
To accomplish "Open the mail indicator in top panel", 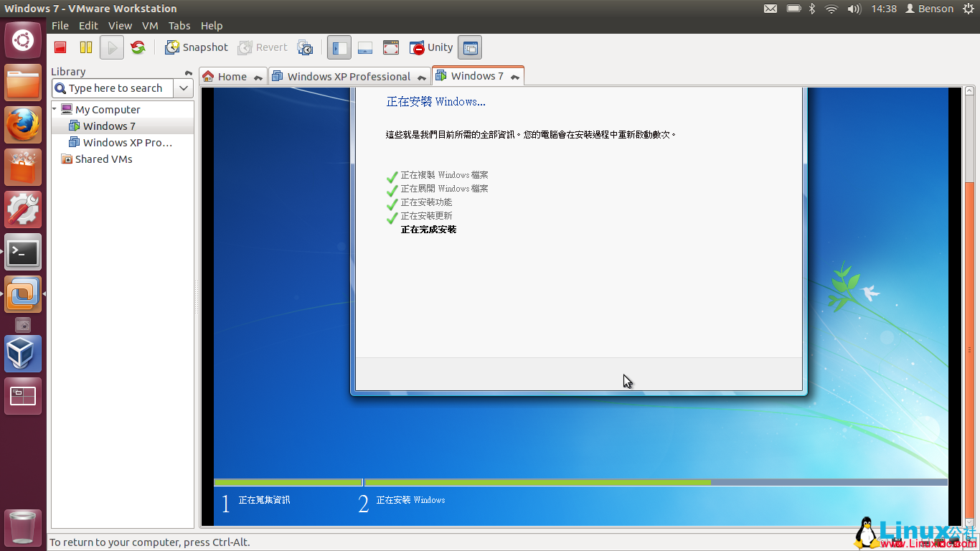I will 770,9.
